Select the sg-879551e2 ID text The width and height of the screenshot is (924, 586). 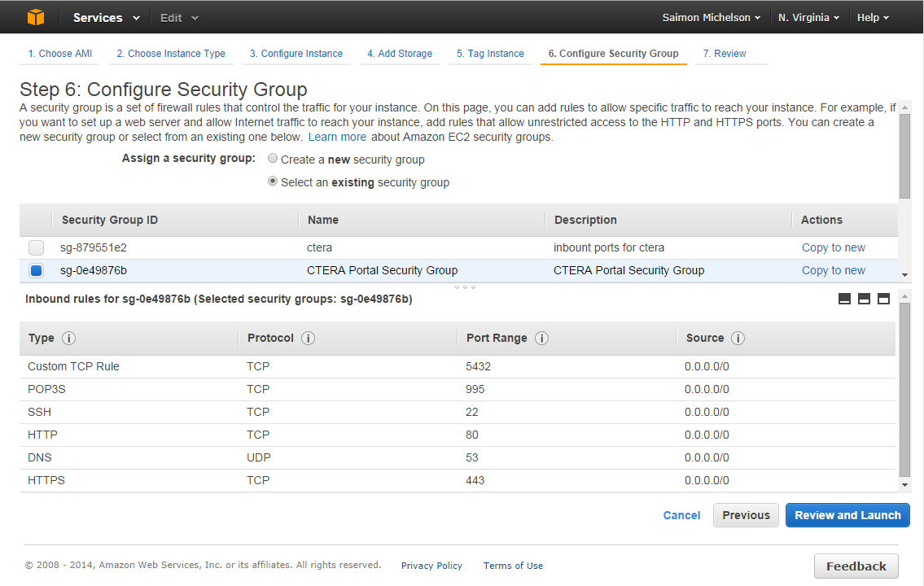tap(93, 248)
